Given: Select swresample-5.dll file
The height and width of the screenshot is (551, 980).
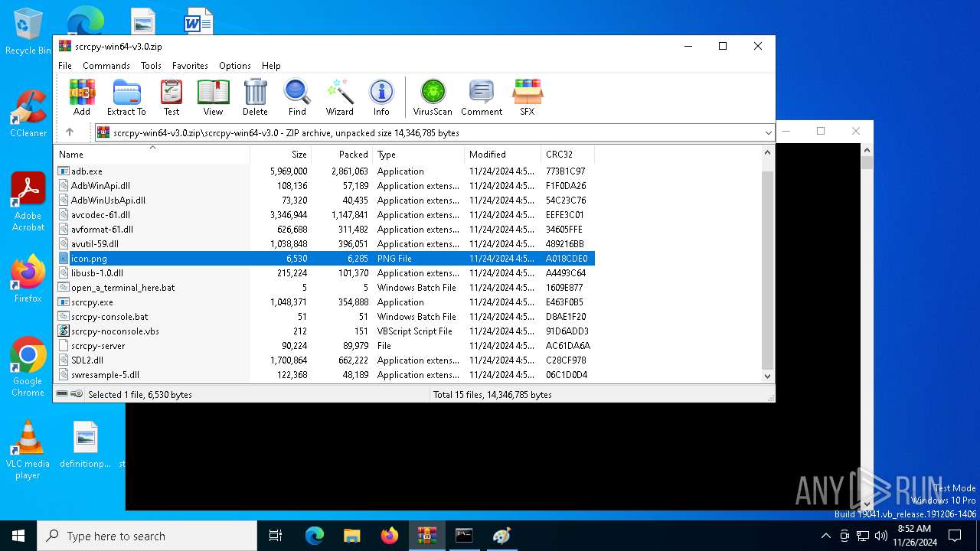Looking at the screenshot, I should click(325, 375).
